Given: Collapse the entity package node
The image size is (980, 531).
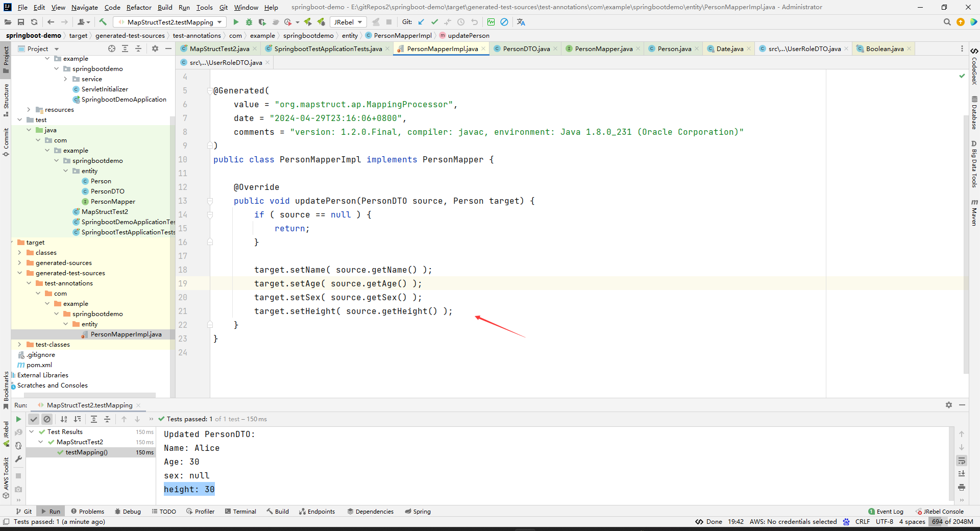Looking at the screenshot, I should click(65, 171).
